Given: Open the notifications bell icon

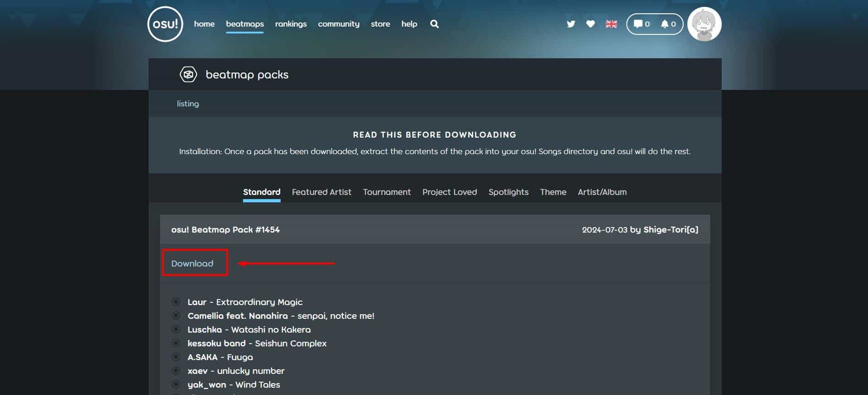Looking at the screenshot, I should (x=668, y=24).
